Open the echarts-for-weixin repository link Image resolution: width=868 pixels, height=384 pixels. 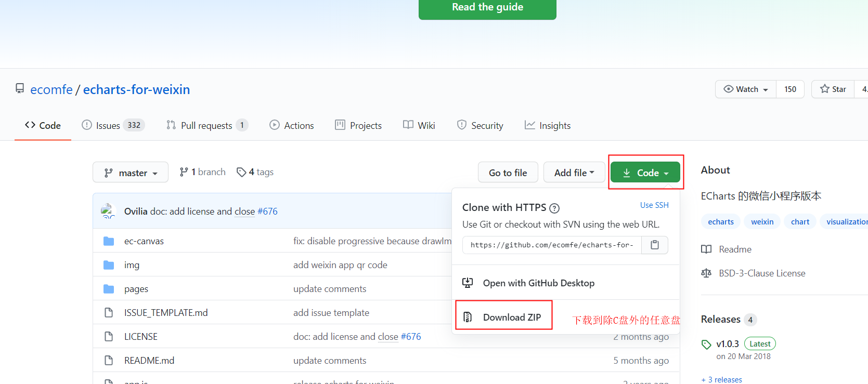pos(136,89)
